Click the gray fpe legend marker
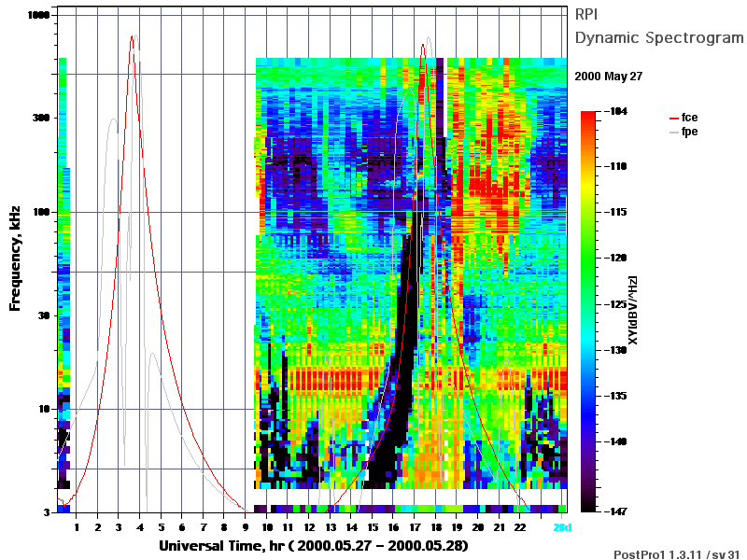Screen dimensions: 747x560 click(x=673, y=133)
